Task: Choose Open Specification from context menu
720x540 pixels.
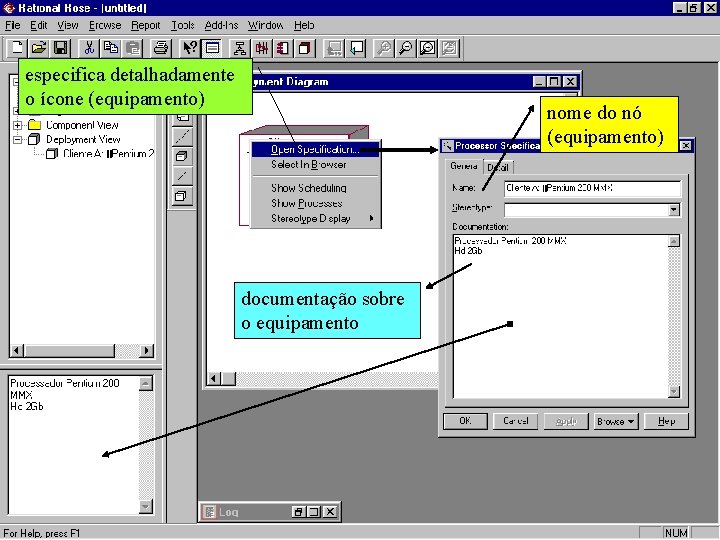Action: pos(316,149)
